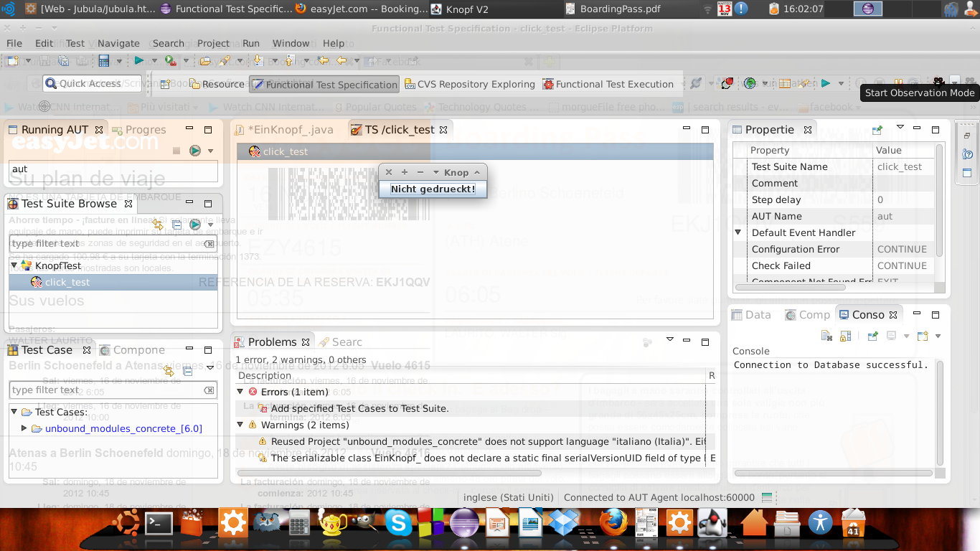Click the Stop AUT square icon
This screenshot has width=980, height=551.
[176, 151]
